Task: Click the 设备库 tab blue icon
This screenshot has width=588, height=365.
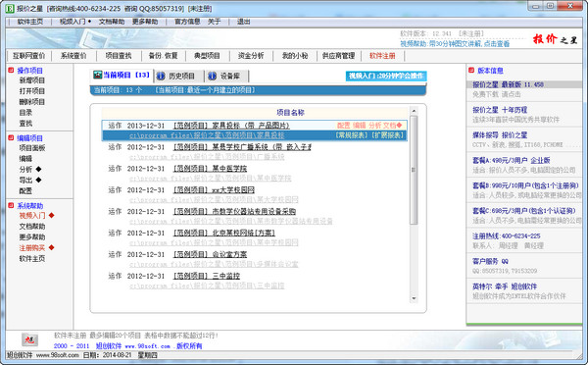Action: (x=213, y=76)
